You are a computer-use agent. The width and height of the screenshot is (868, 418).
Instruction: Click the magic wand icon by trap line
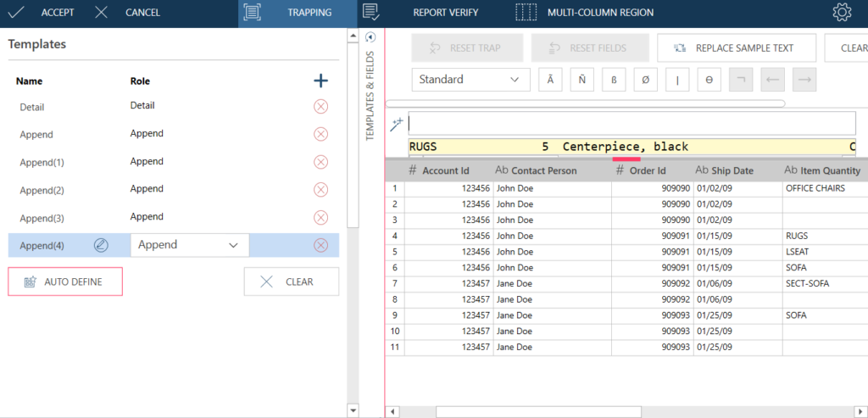click(395, 124)
